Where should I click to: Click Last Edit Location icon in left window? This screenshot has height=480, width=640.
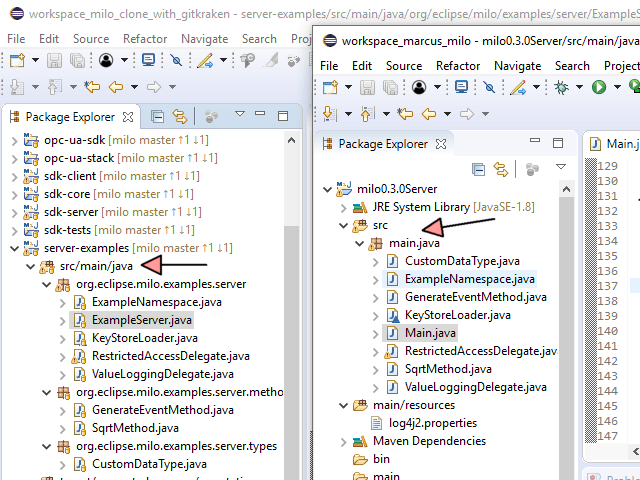[92, 87]
